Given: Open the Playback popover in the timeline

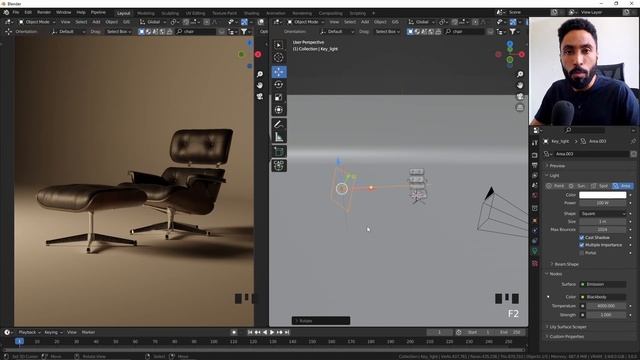Looking at the screenshot, I should click(x=29, y=332).
